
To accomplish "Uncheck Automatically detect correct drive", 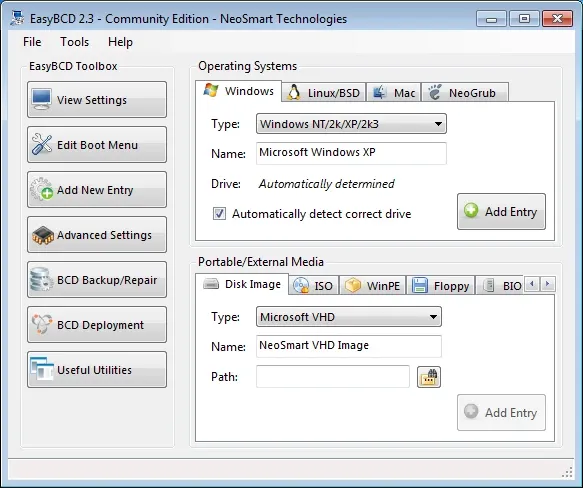I will [219, 214].
